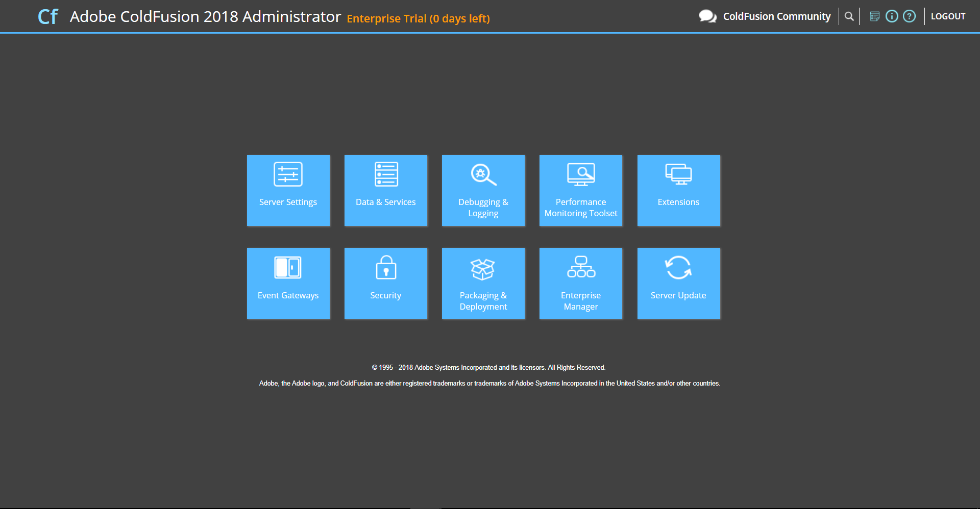
Task: Open Event Gateways section
Action: [288, 283]
